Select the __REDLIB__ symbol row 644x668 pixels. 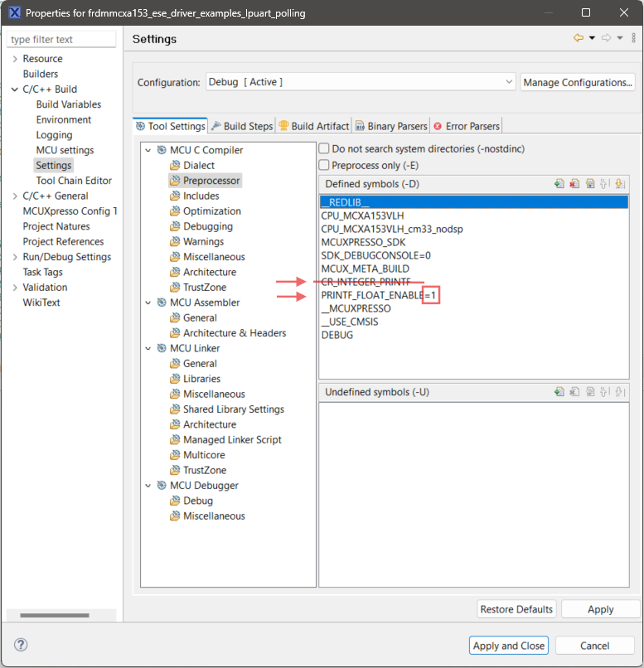coord(473,202)
